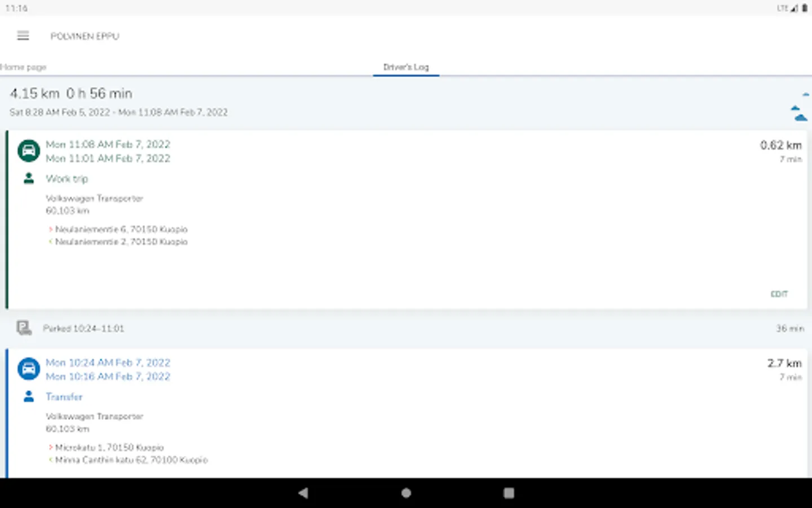Open the hamburger navigation menu
The width and height of the screenshot is (812, 508).
(x=23, y=36)
